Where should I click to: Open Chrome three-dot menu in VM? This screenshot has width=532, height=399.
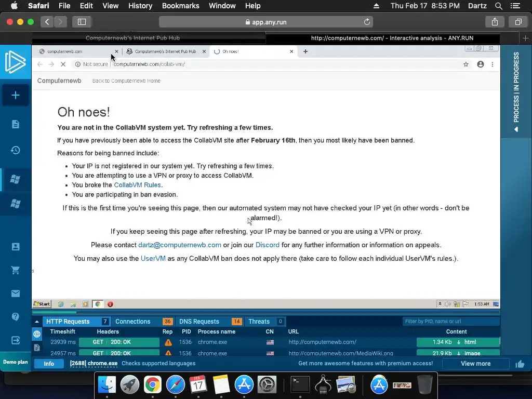[493, 64]
